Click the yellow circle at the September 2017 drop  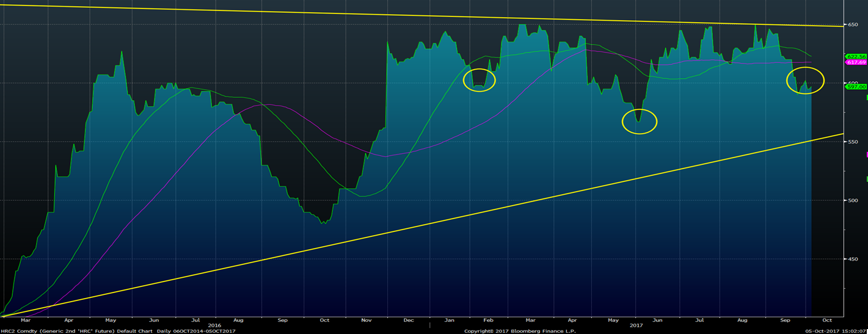point(805,80)
